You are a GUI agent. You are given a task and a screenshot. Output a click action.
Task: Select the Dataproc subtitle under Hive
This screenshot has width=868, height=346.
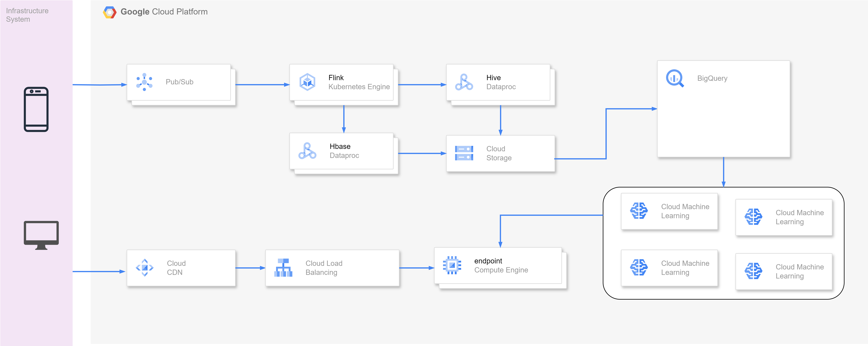pos(501,87)
